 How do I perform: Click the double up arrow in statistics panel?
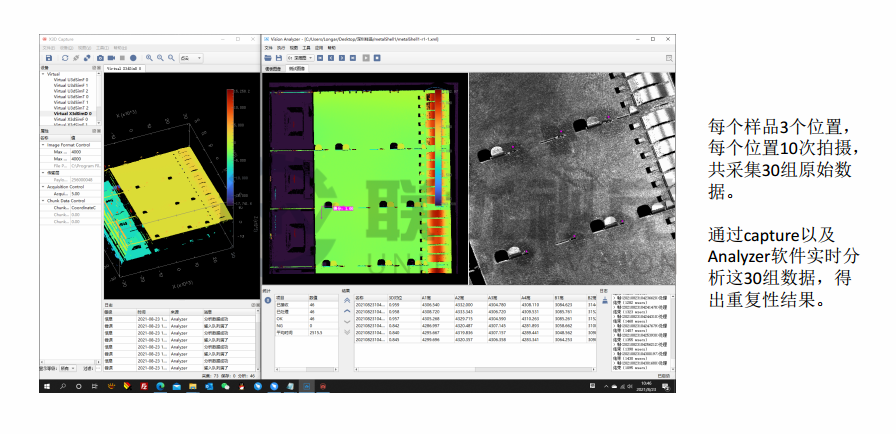[347, 299]
